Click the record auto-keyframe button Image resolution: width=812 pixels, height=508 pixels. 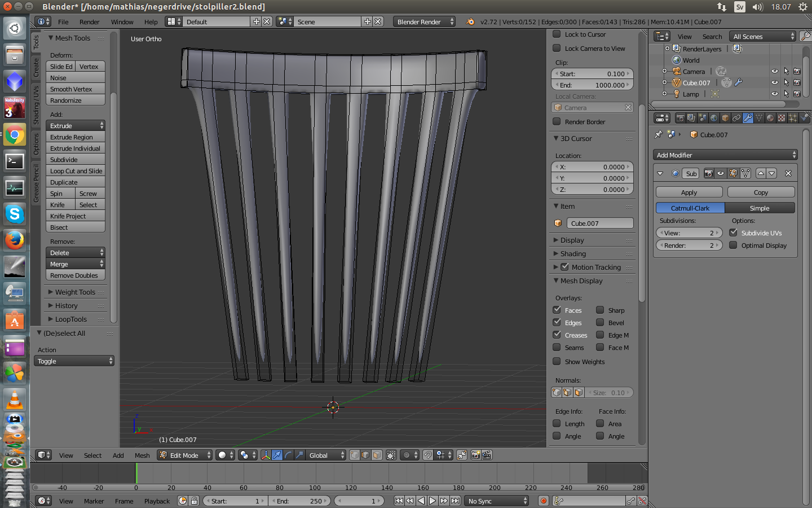[x=544, y=501]
